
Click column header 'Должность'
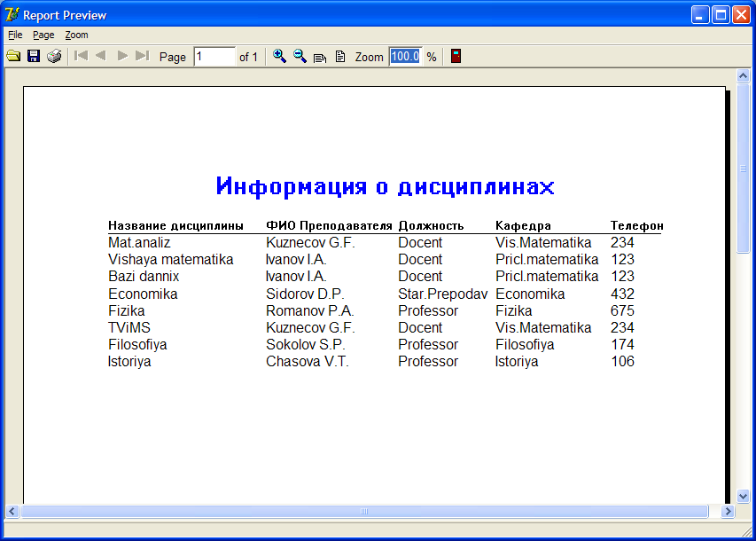431,226
